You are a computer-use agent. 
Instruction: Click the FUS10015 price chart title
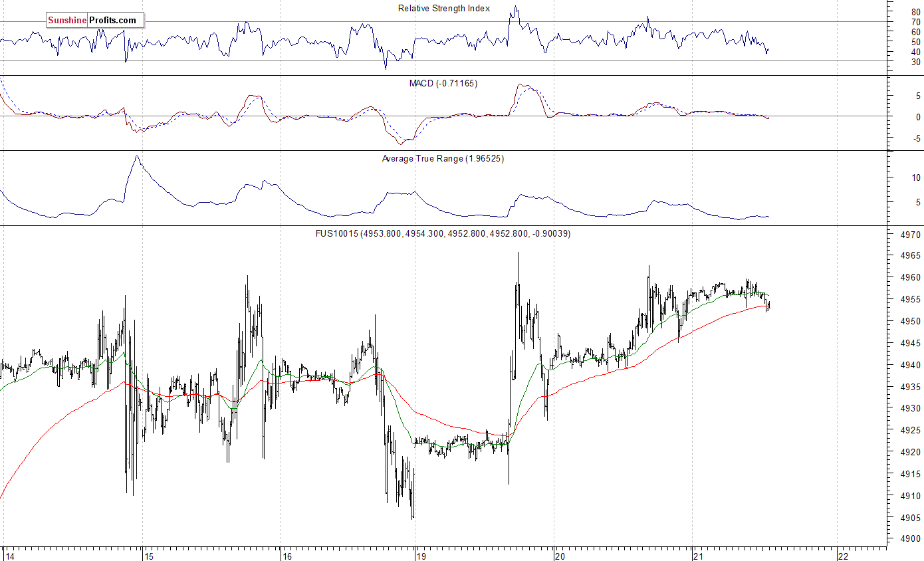point(443,234)
